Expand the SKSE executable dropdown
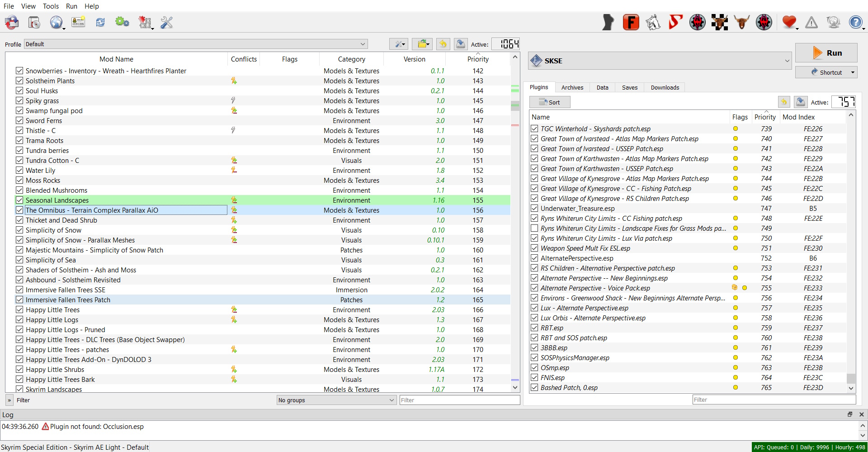Screen dimensions: 868x452 tap(660, 61)
